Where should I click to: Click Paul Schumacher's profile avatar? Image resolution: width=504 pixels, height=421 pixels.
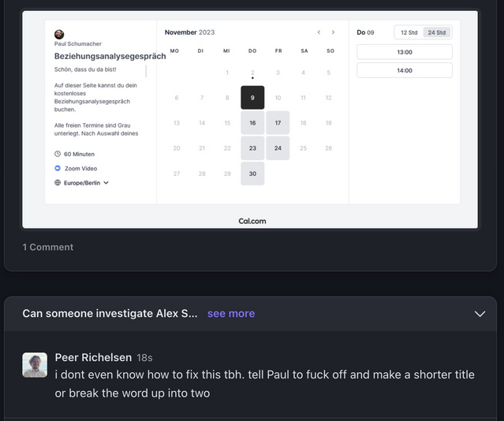point(59,34)
